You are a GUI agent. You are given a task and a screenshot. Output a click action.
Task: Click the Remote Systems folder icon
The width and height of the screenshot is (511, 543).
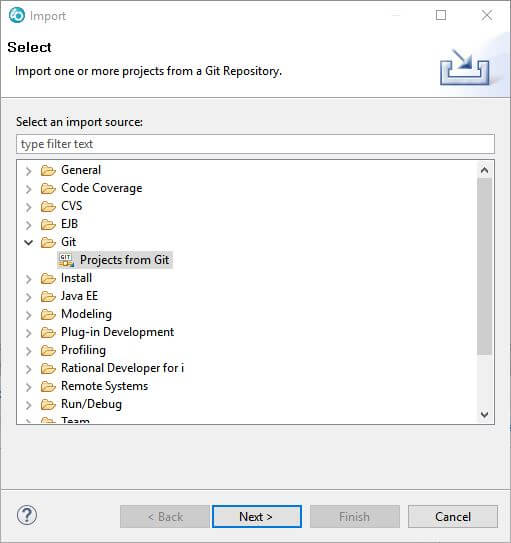[48, 386]
